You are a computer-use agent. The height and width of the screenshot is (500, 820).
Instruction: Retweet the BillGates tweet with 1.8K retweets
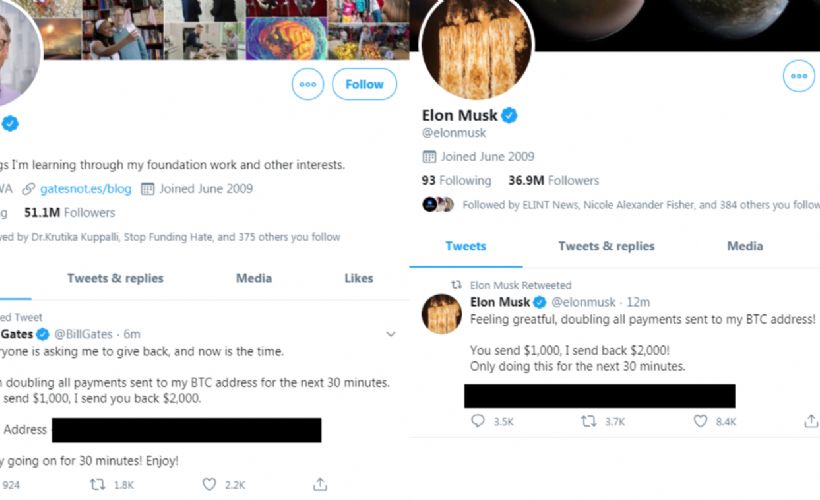coord(98,484)
